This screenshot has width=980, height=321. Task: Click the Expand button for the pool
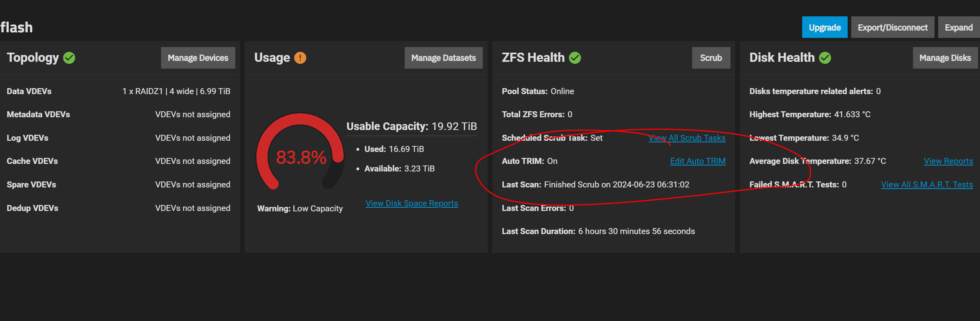[959, 27]
